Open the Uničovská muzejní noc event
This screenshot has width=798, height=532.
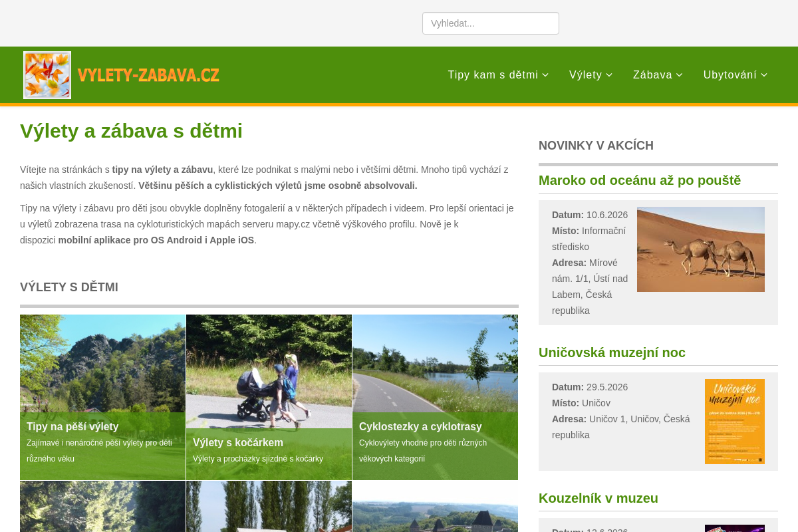tap(612, 352)
